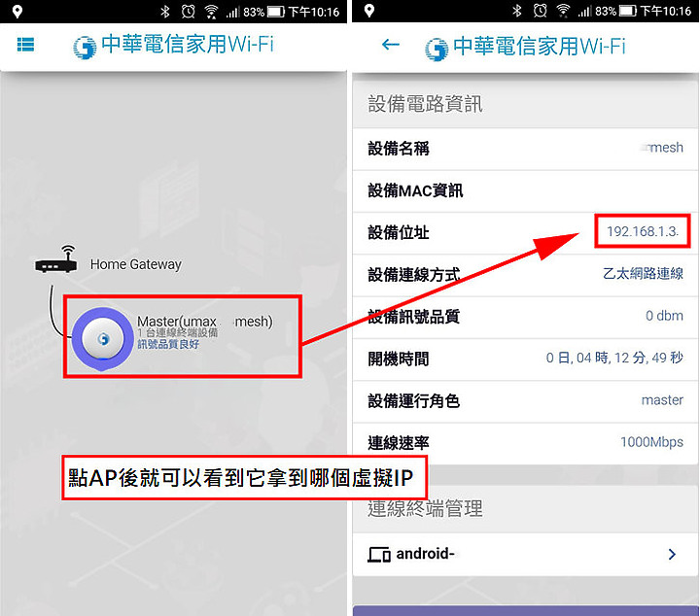
Task: Open the android- connected device row
Action: (525, 555)
